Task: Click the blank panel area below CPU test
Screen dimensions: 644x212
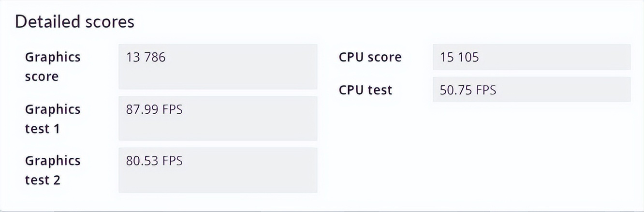Action: pyautogui.click(x=483, y=150)
